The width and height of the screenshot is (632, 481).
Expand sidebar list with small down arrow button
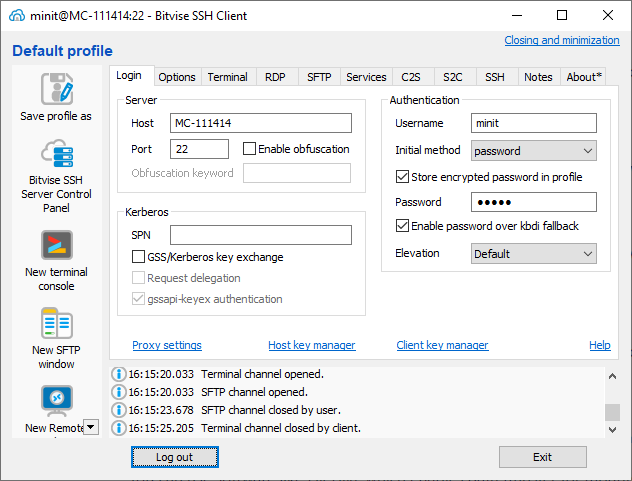[x=91, y=427]
